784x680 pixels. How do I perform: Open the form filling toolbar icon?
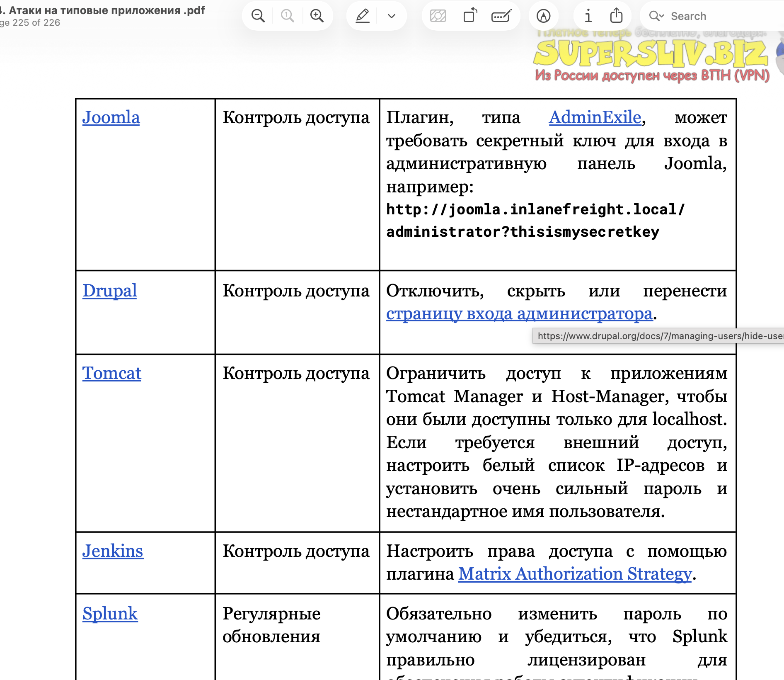501,16
